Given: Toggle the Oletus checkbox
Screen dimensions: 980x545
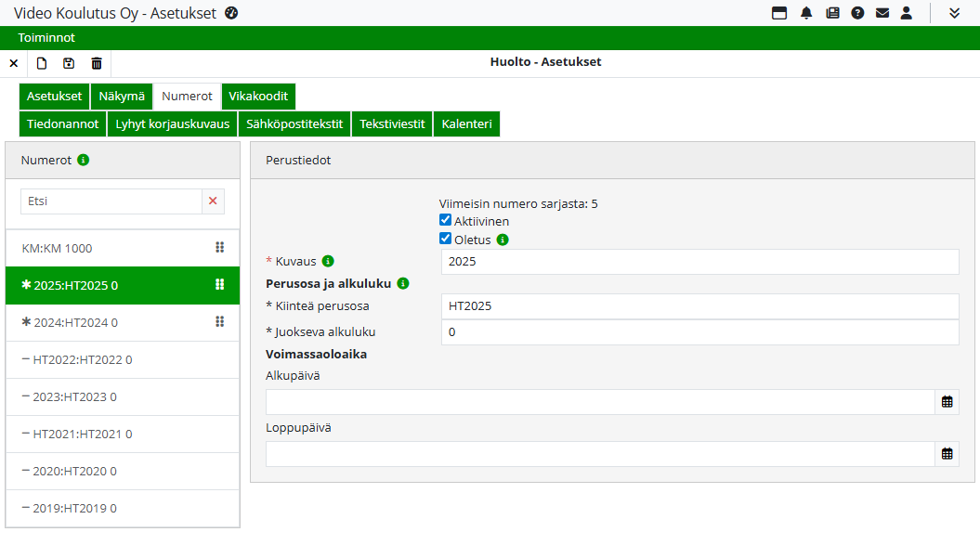Looking at the screenshot, I should point(446,239).
